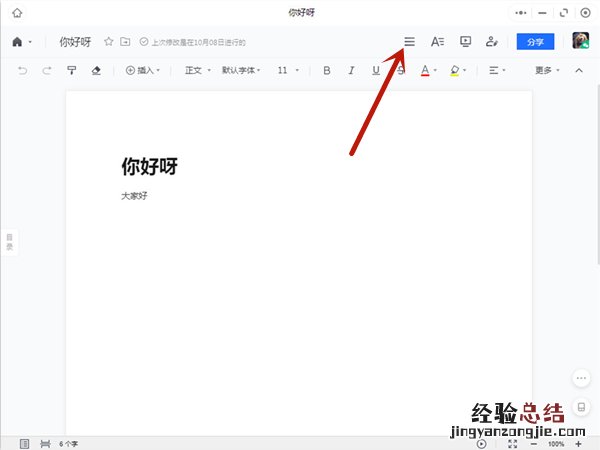Open the 默认字体 font dropdown

[x=242, y=71]
